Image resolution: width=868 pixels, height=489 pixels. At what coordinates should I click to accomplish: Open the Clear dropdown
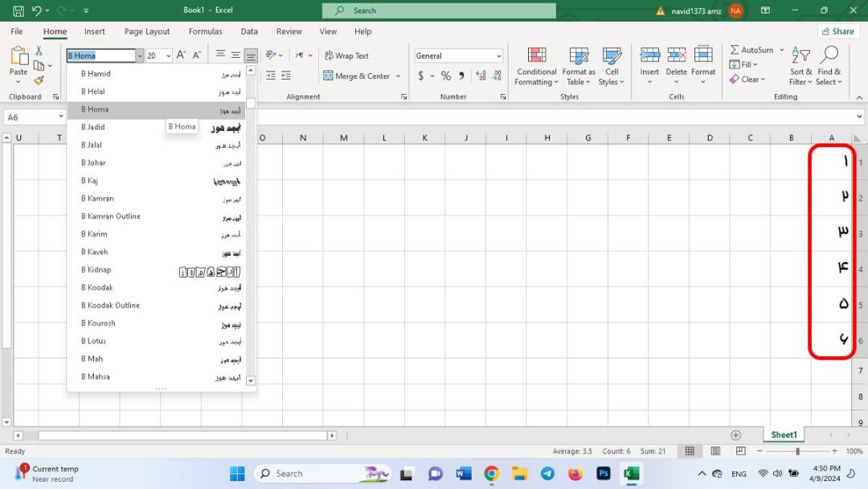[747, 79]
